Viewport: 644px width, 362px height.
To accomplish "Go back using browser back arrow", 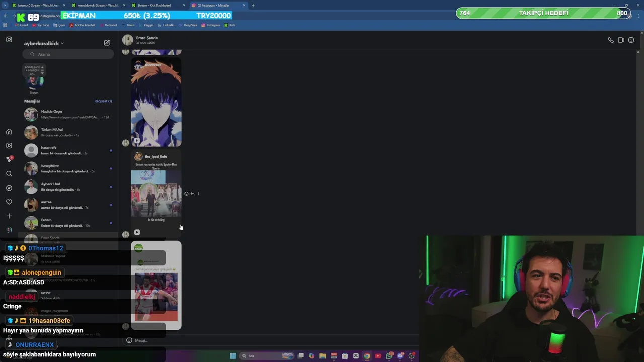I will pos(6,16).
